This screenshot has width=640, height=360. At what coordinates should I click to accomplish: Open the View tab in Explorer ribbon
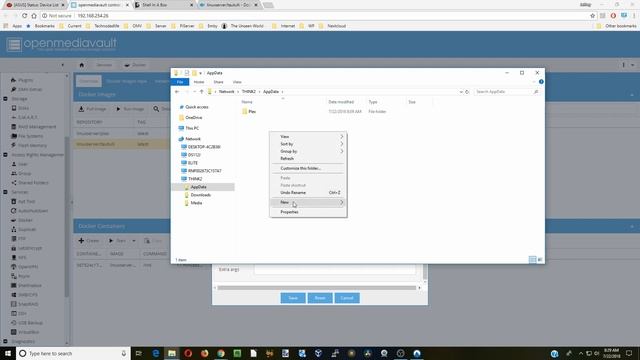pos(237,82)
